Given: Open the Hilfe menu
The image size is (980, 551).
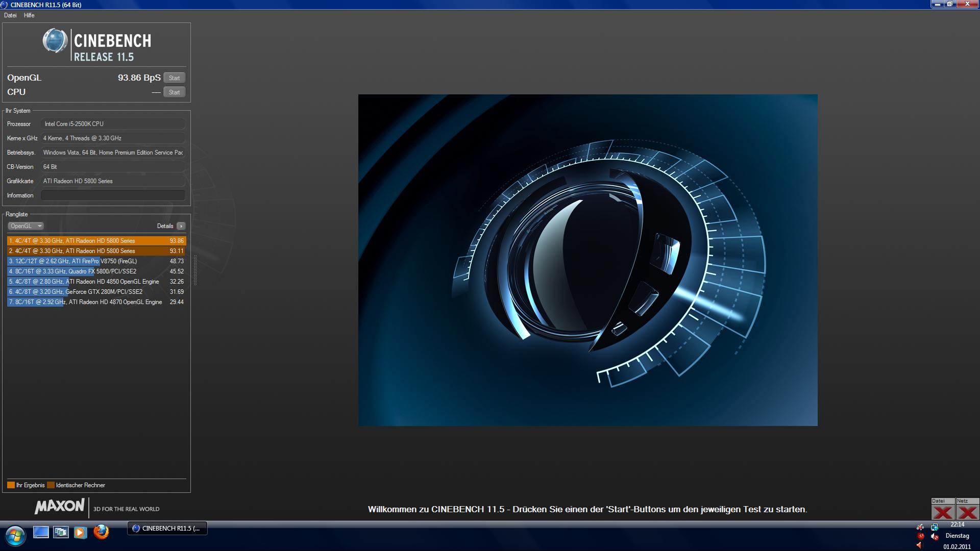Looking at the screenshot, I should pos(29,15).
